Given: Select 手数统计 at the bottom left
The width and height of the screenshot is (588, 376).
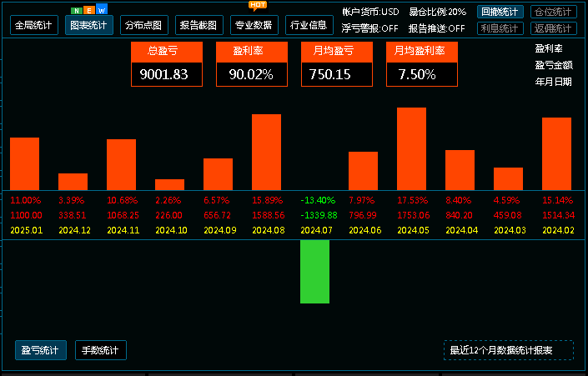Looking at the screenshot, I should pos(100,350).
